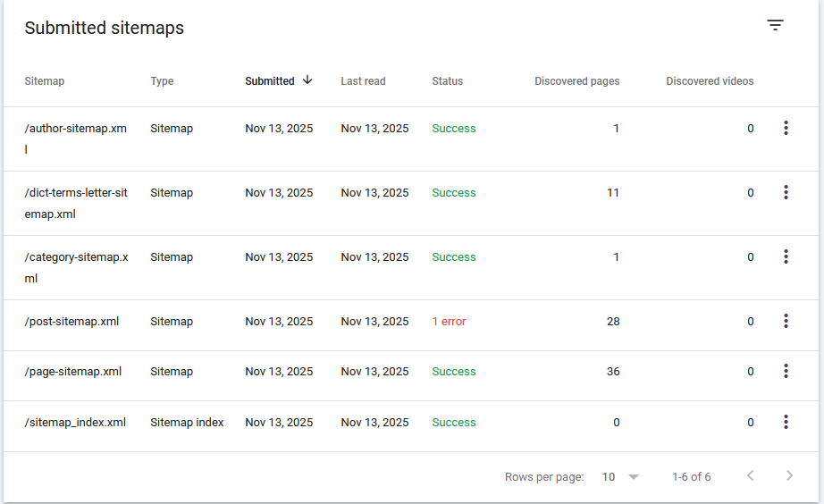Open more options for post-sitemap.xml row
The image size is (824, 504).
(786, 322)
